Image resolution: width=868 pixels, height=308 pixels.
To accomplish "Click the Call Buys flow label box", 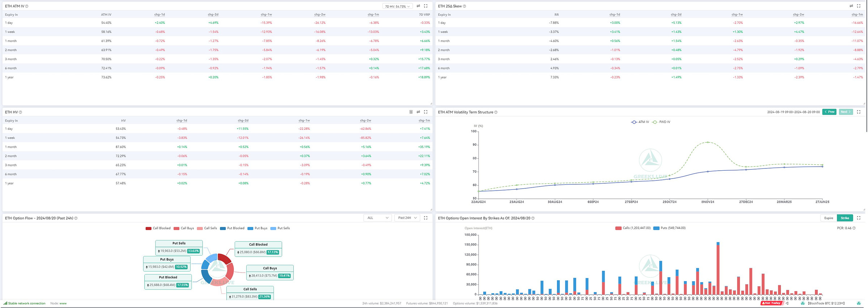I will [270, 273].
